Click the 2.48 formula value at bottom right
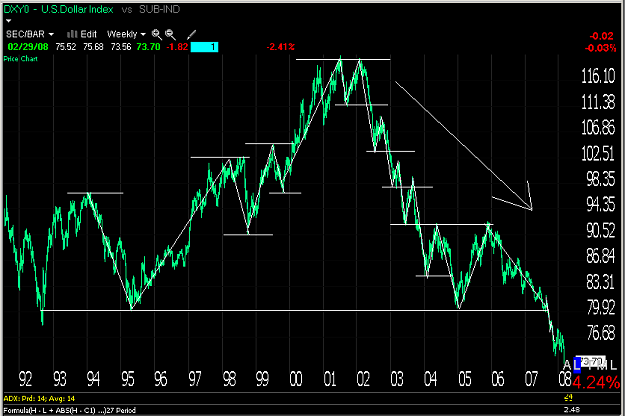 [x=572, y=409]
